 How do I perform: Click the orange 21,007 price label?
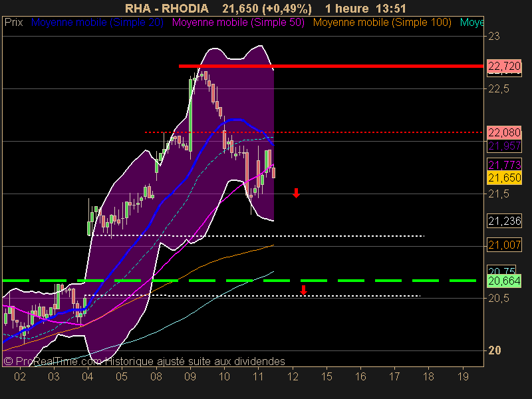[504, 245]
